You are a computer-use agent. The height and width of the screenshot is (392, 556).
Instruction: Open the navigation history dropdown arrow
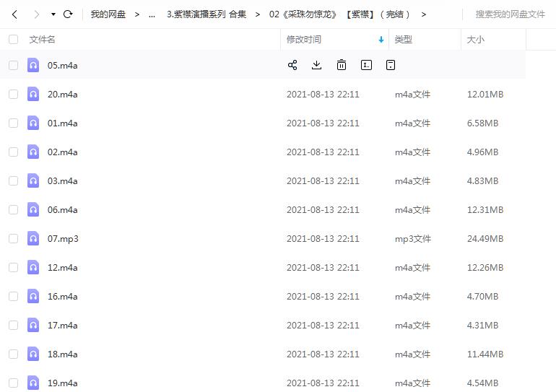tap(53, 14)
